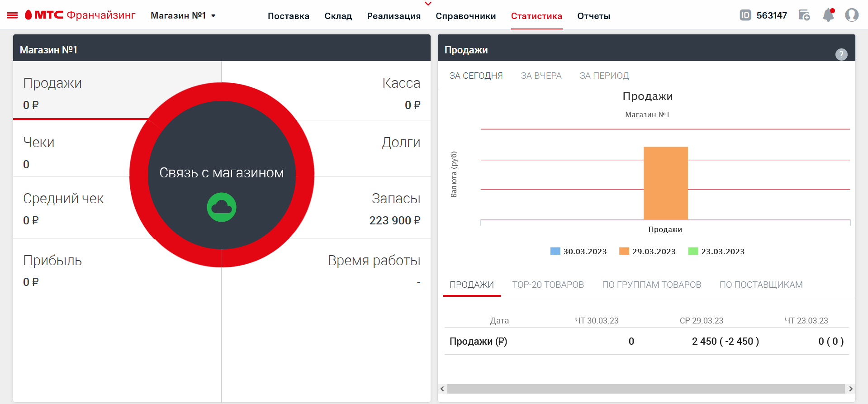Click the ID badge icon
Image resolution: width=868 pixels, height=404 pixels.
[745, 15]
